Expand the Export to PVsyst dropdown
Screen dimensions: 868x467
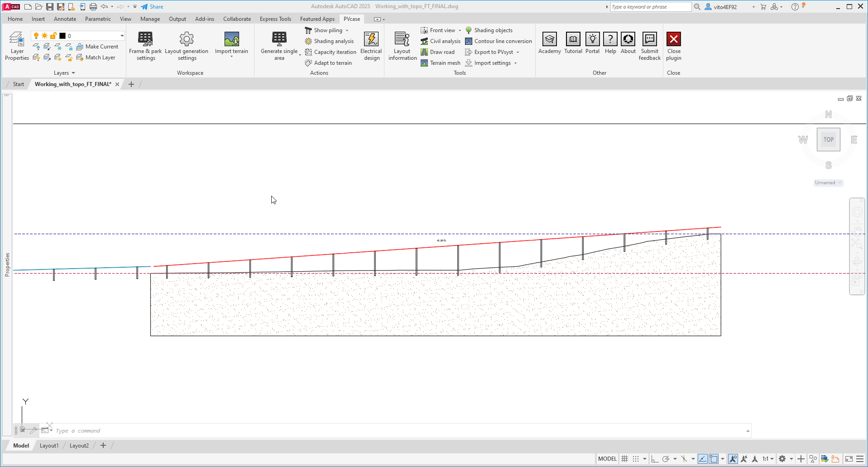coord(518,52)
